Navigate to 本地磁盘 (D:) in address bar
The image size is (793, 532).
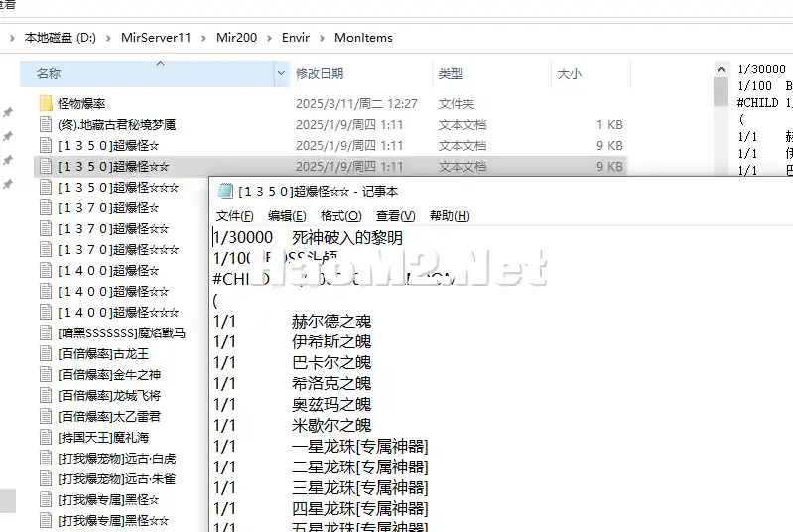(x=61, y=38)
